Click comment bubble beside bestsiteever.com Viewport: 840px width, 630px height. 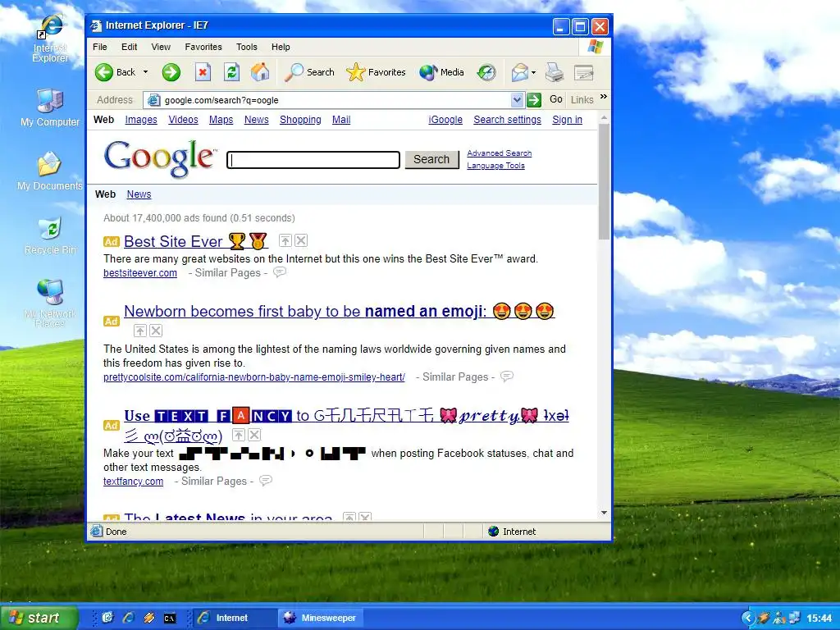[280, 272]
